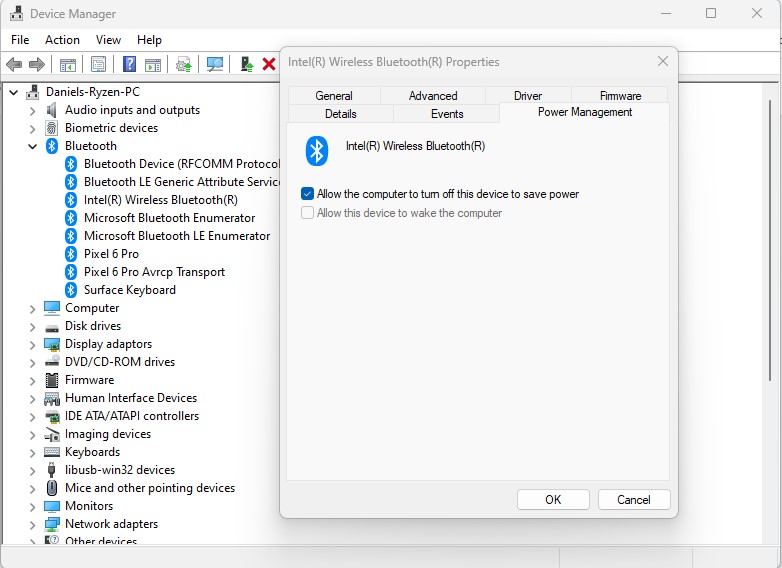Image resolution: width=782 pixels, height=568 pixels.
Task: Click the Bluetooth icon beside Pixel 6 Pro
Action: click(71, 254)
